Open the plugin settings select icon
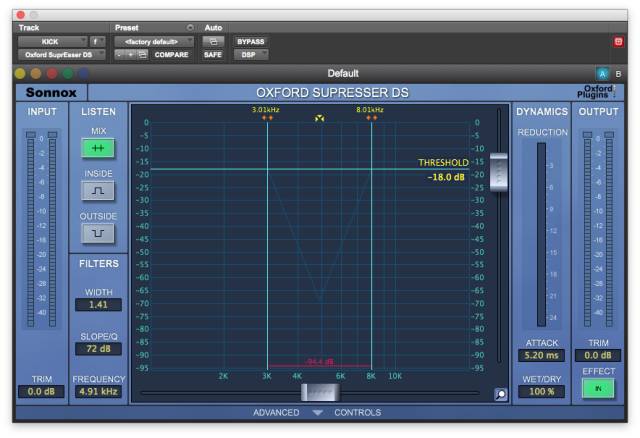 click(x=142, y=55)
